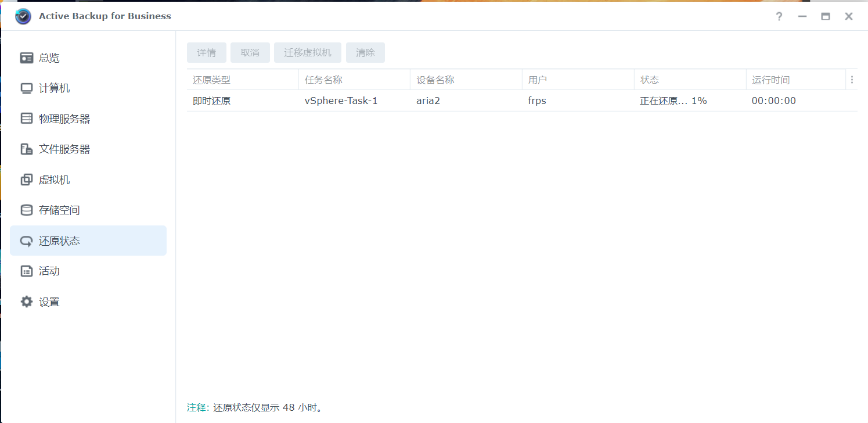The image size is (868, 423).
Task: Sort by 还原类型 column header
Action: pyautogui.click(x=243, y=80)
